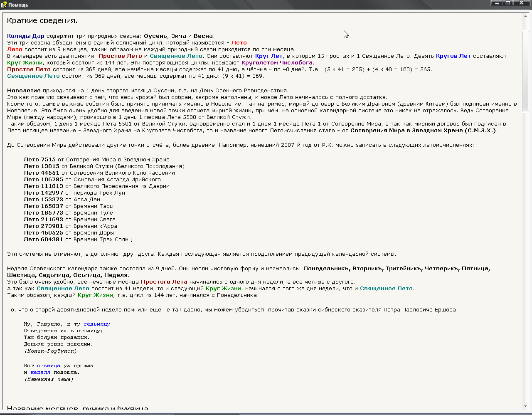Open the blue 'неделя' link in the verse

(x=40, y=372)
